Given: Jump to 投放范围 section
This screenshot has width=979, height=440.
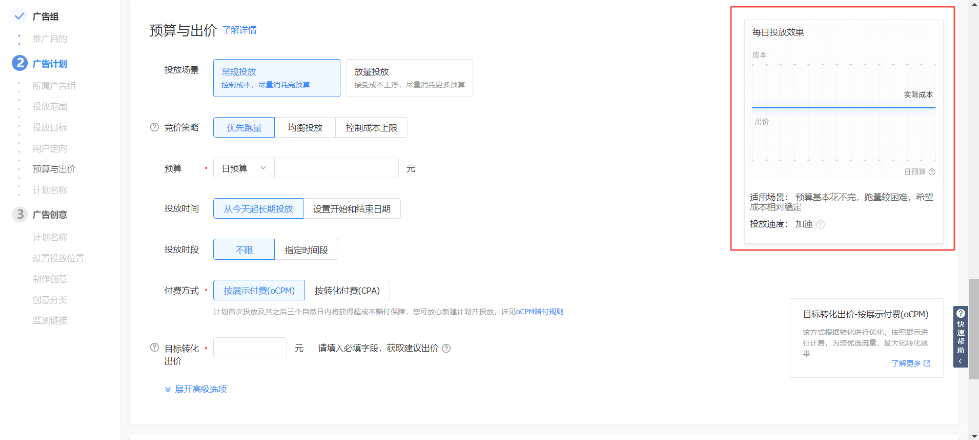Looking at the screenshot, I should tap(50, 106).
